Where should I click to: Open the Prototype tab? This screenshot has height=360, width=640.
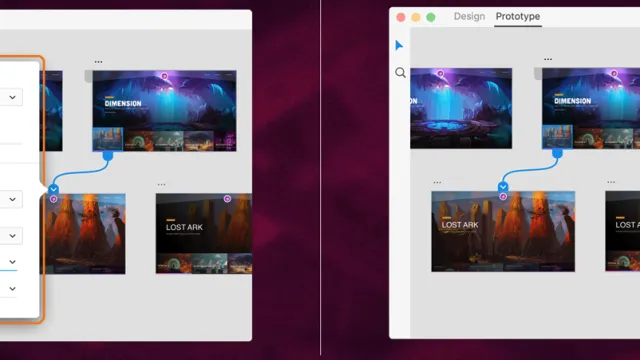pos(518,16)
